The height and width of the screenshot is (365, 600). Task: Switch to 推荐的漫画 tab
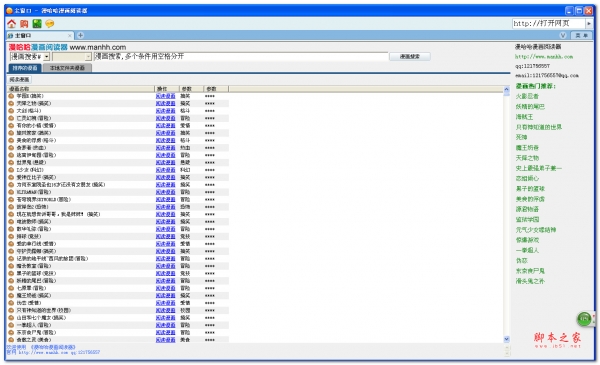(x=25, y=68)
